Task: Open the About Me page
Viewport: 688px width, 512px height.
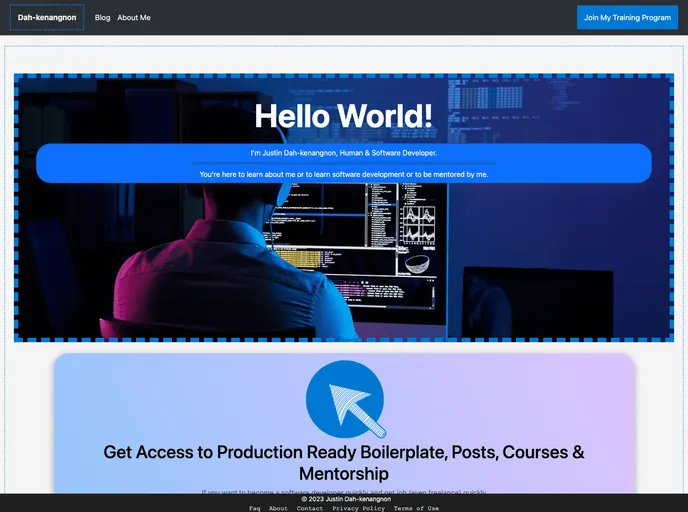Action: 134,18
